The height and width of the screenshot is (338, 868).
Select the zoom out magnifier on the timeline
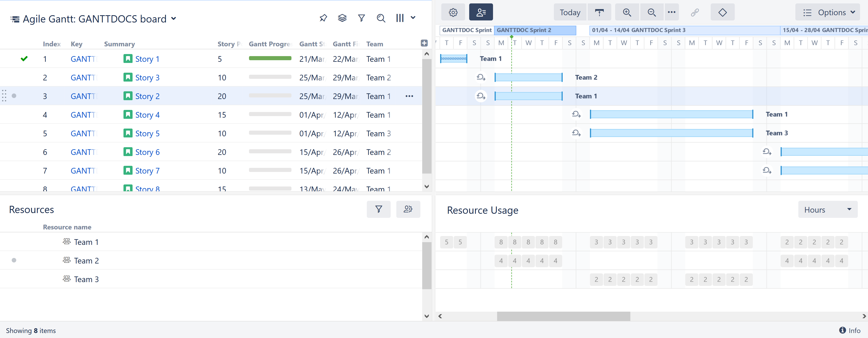click(x=651, y=12)
